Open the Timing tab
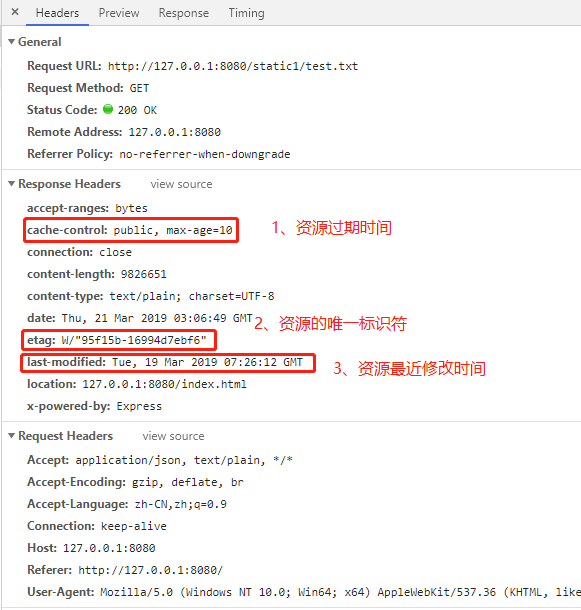581x610 pixels. [246, 13]
